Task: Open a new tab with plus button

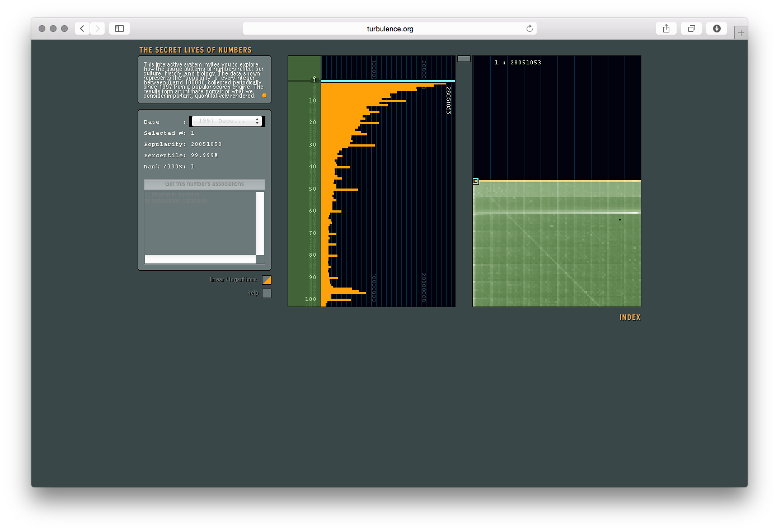Action: pos(741,33)
